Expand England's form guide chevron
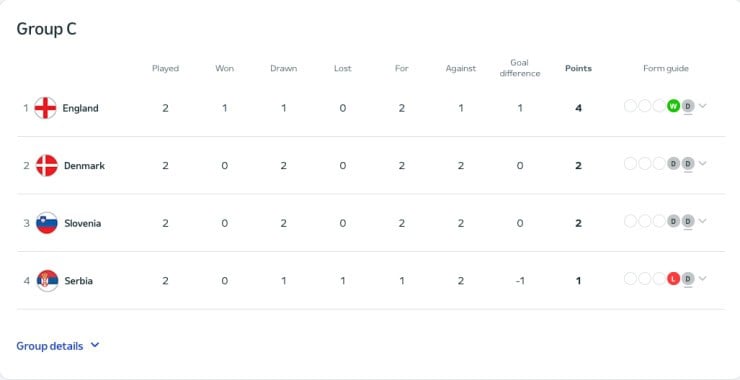 pos(702,106)
